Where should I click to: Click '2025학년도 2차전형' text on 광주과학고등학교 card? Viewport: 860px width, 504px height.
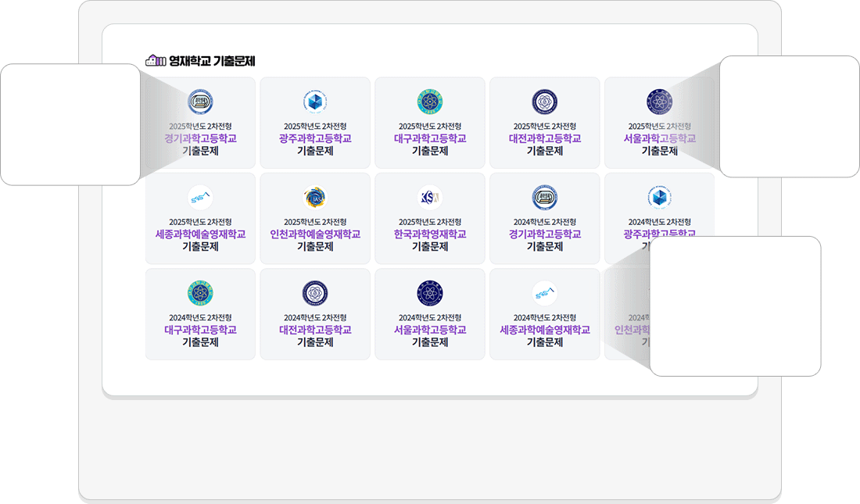[x=315, y=126]
